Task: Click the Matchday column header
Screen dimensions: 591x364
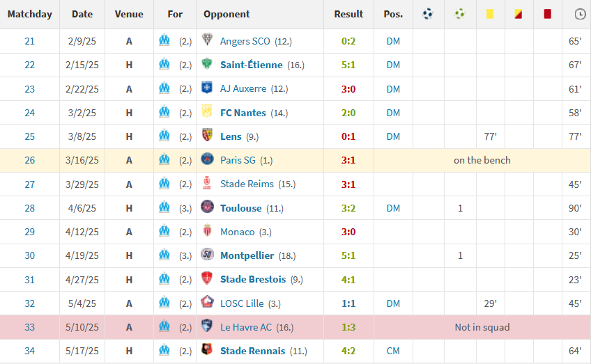Action: pyautogui.click(x=30, y=15)
